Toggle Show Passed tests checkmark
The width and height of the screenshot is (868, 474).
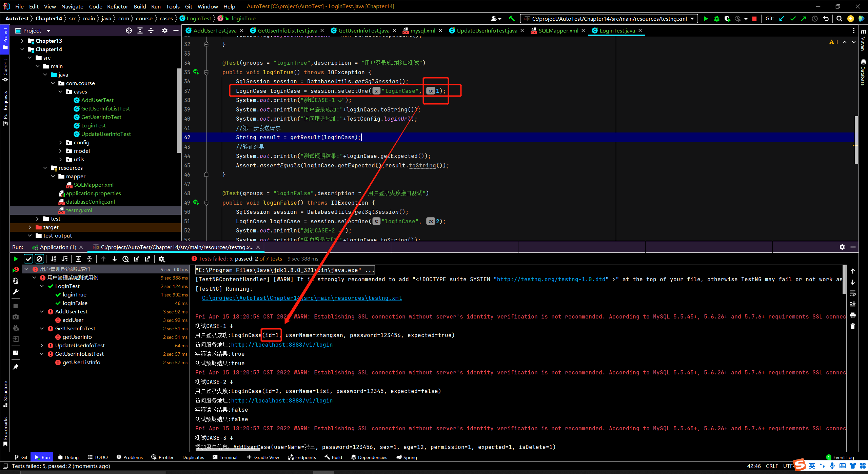[x=28, y=259]
